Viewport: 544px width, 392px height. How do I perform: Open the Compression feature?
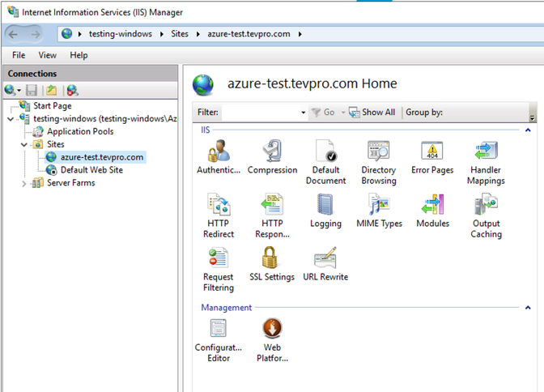tap(272, 156)
